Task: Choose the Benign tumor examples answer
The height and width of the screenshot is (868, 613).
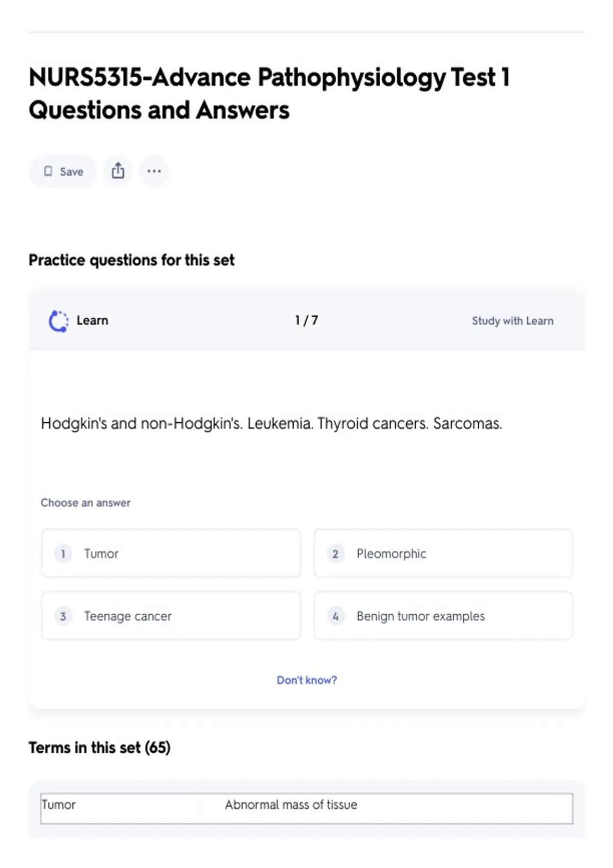Action: pyautogui.click(x=443, y=616)
